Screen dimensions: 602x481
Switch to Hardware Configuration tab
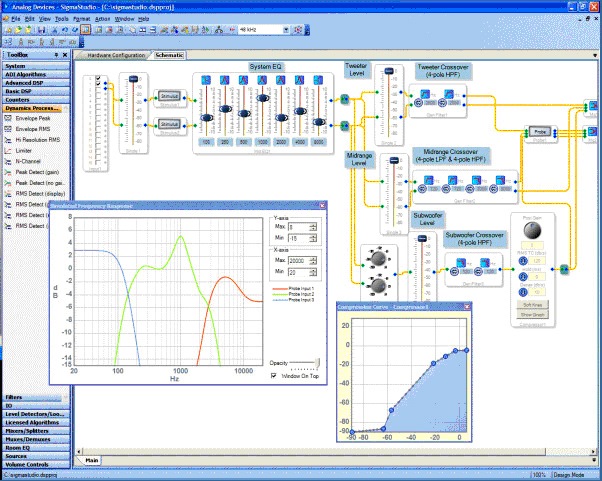pos(116,55)
